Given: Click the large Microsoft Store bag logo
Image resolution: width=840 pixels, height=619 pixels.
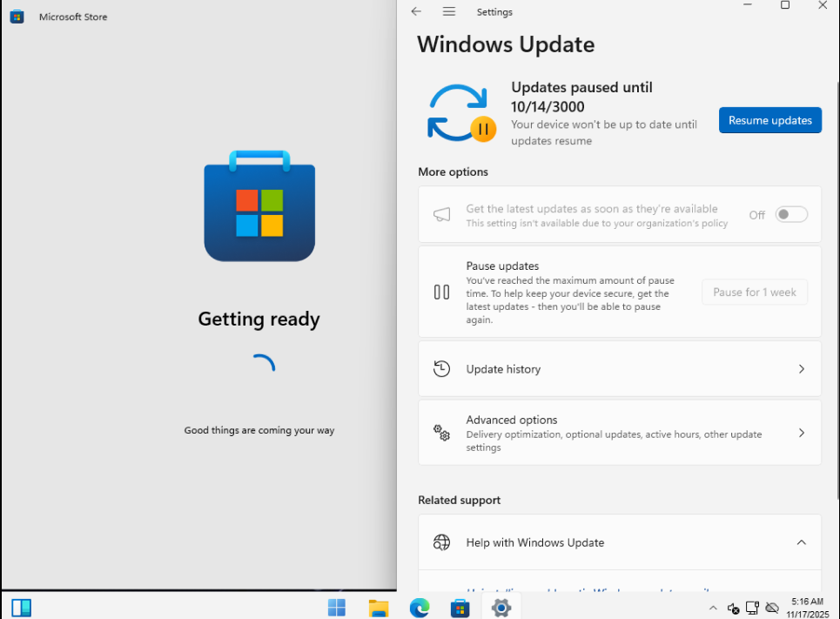Looking at the screenshot, I should click(259, 205).
